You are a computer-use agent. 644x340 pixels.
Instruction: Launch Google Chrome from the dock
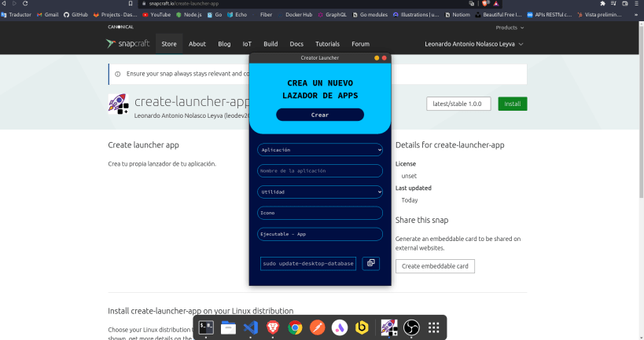tap(295, 327)
